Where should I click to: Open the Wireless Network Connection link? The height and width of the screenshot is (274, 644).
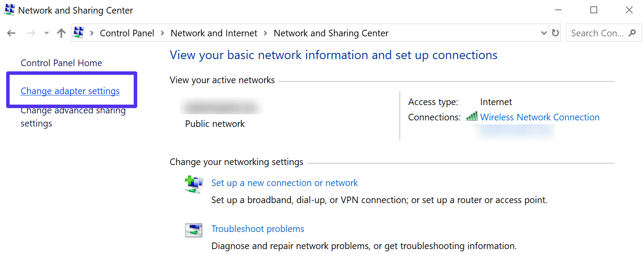pyautogui.click(x=540, y=117)
